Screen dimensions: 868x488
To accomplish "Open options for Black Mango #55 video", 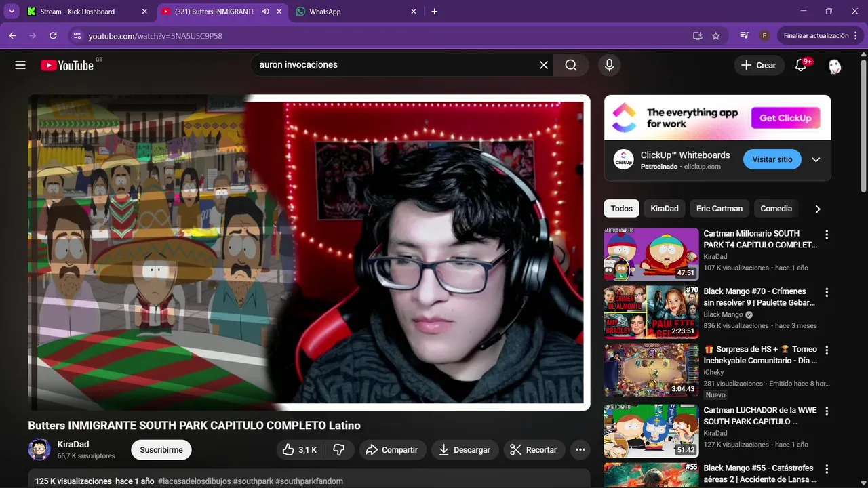I will (827, 469).
